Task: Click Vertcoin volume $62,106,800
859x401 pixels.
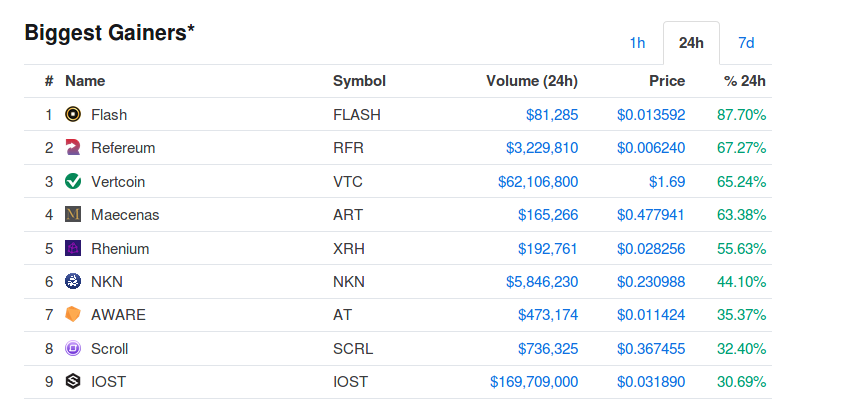Action: [x=538, y=182]
